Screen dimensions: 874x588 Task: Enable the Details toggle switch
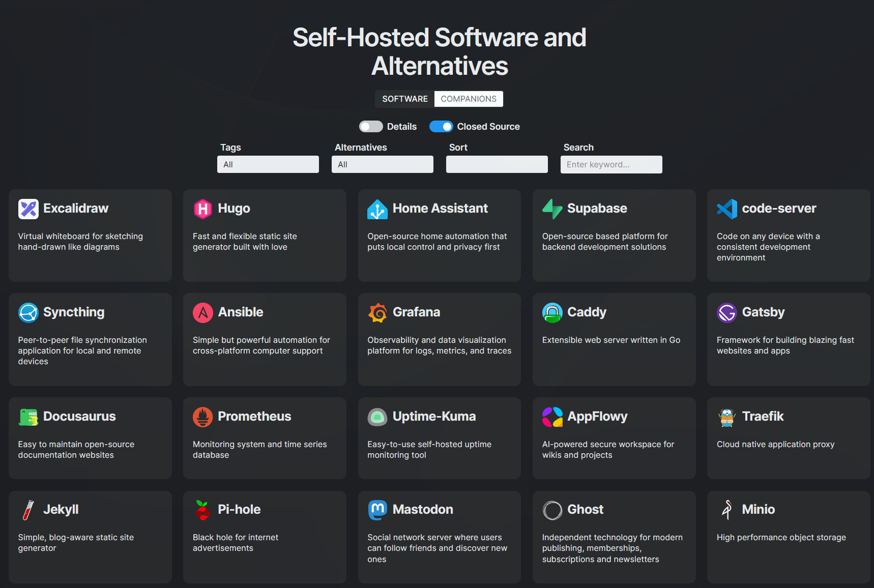pyautogui.click(x=370, y=127)
